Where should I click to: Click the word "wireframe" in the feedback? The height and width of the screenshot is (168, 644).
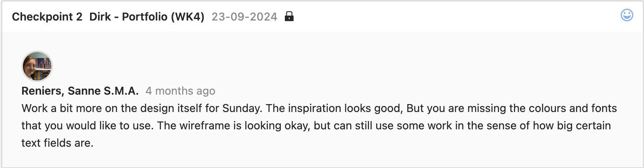[205, 126]
